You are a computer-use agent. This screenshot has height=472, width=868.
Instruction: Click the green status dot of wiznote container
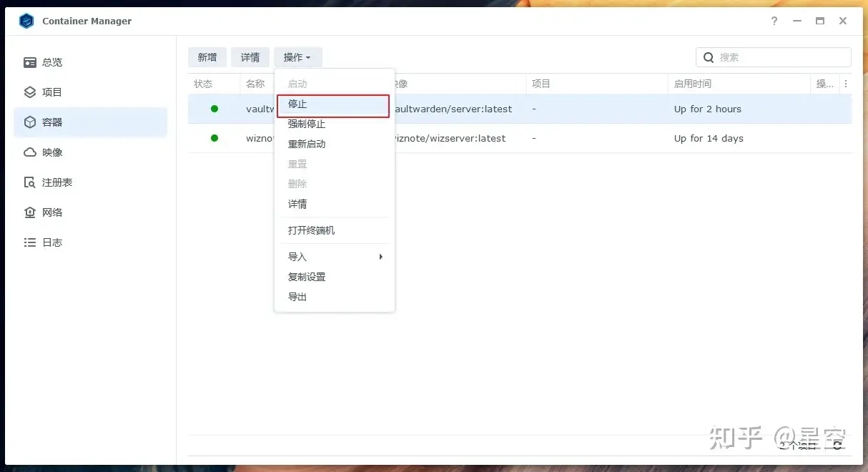click(x=214, y=138)
